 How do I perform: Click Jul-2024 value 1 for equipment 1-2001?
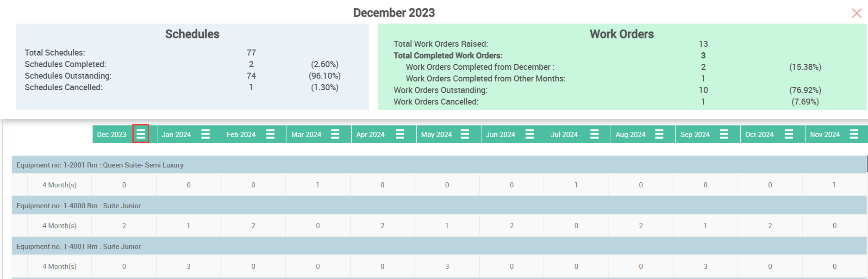576,185
